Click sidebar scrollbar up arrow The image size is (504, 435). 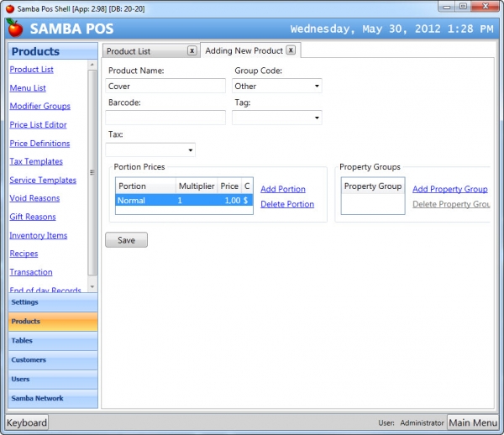click(92, 65)
